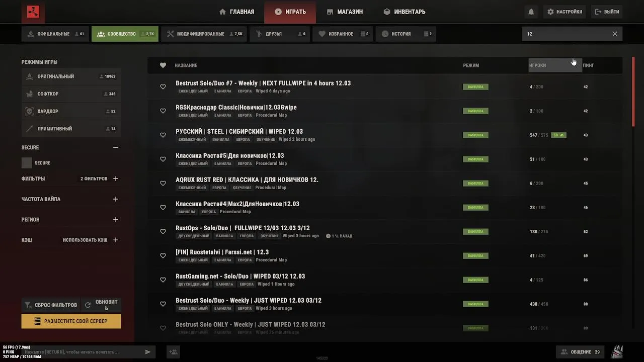Switch to СООБЩЕСТВО servers tab
This screenshot has width=644, height=362.
[125, 34]
